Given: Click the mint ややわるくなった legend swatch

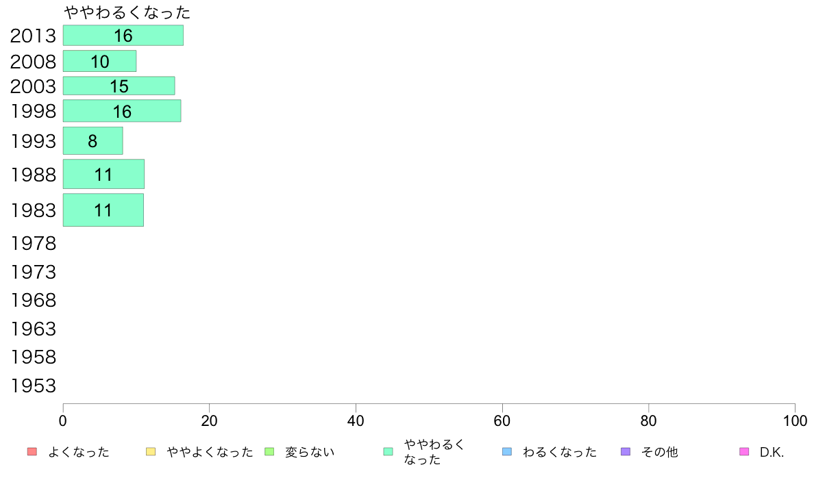Looking at the screenshot, I should pos(388,452).
